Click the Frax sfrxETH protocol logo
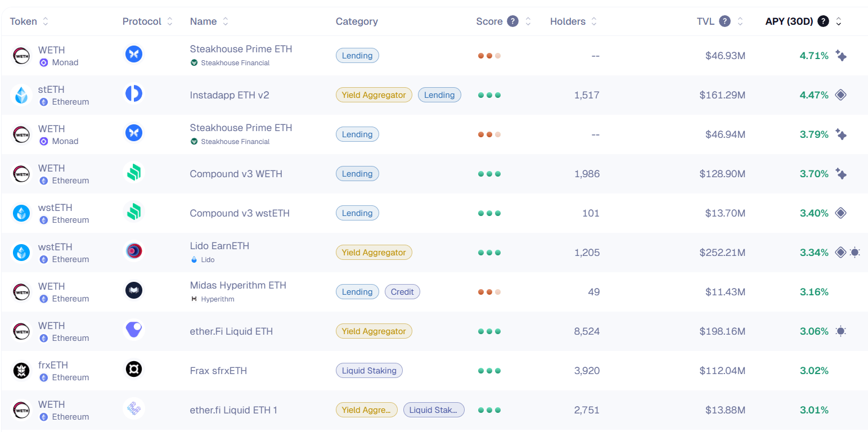Image resolution: width=868 pixels, height=432 pixels. [134, 370]
